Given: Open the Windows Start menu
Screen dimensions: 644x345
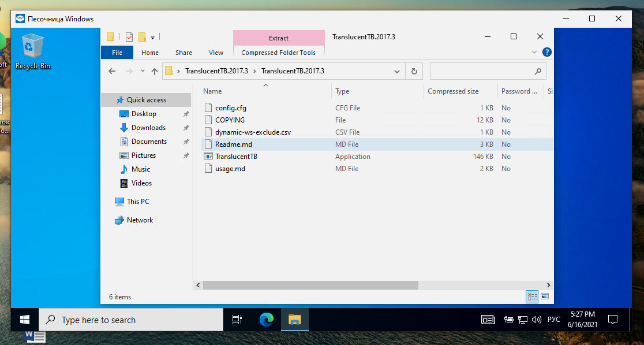Looking at the screenshot, I should pyautogui.click(x=25, y=320).
